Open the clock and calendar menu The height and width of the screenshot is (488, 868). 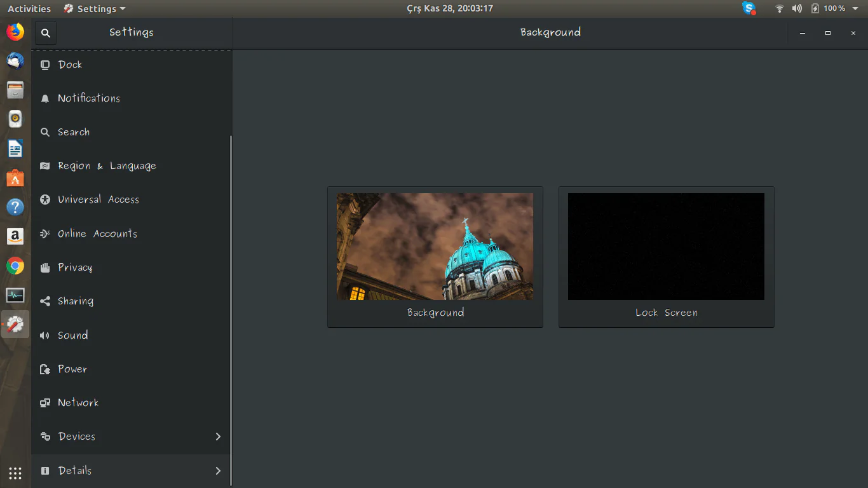click(450, 9)
